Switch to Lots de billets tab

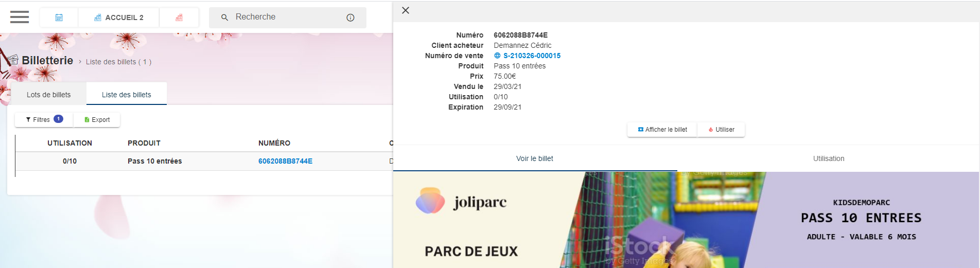tap(48, 95)
